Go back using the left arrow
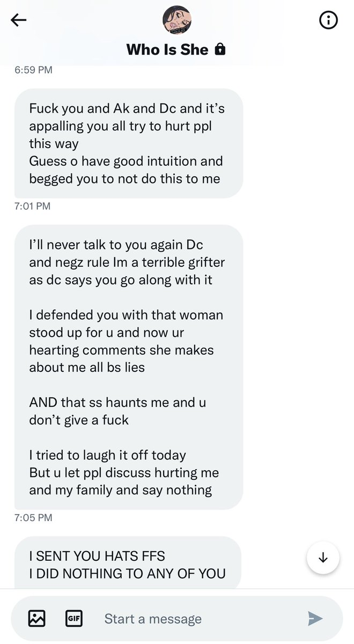Screen dimensions: 354x644 pyautogui.click(x=19, y=20)
